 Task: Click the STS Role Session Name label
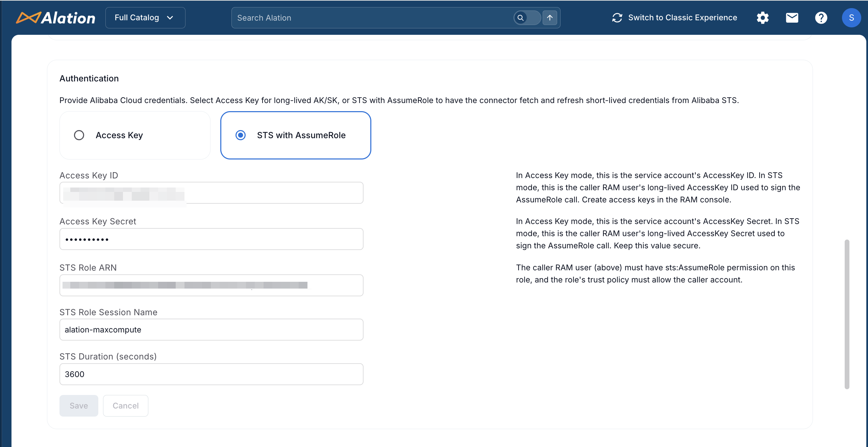point(108,312)
